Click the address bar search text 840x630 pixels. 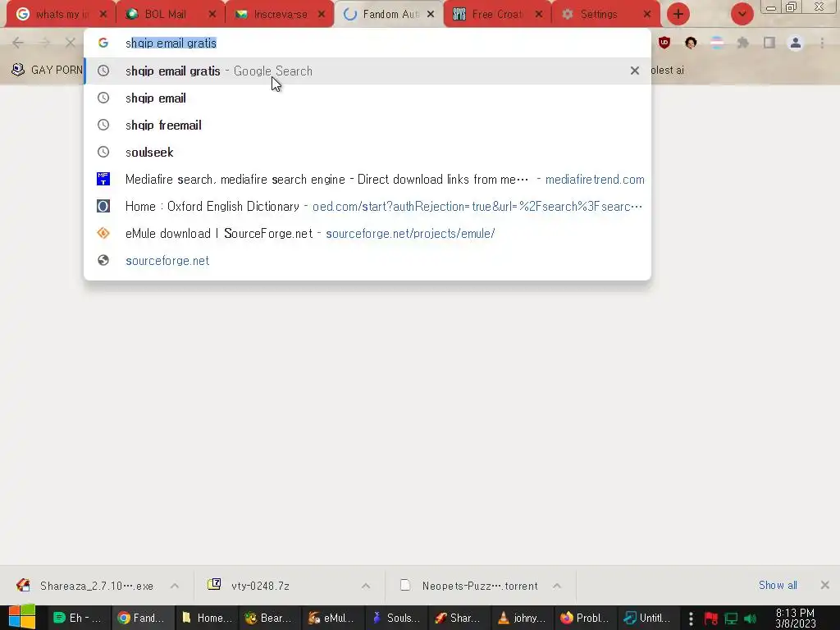pyautogui.click(x=171, y=43)
